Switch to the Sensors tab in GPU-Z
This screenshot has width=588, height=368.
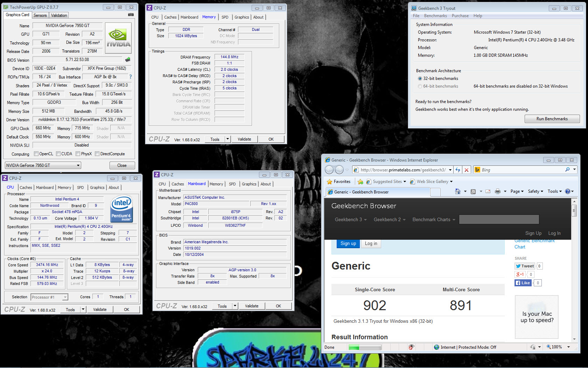[40, 15]
